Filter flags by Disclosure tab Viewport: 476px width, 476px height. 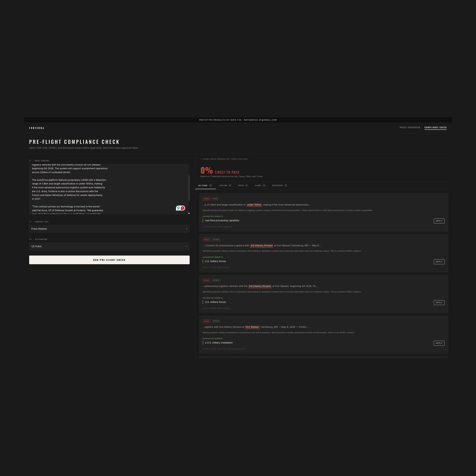pyautogui.click(x=280, y=185)
